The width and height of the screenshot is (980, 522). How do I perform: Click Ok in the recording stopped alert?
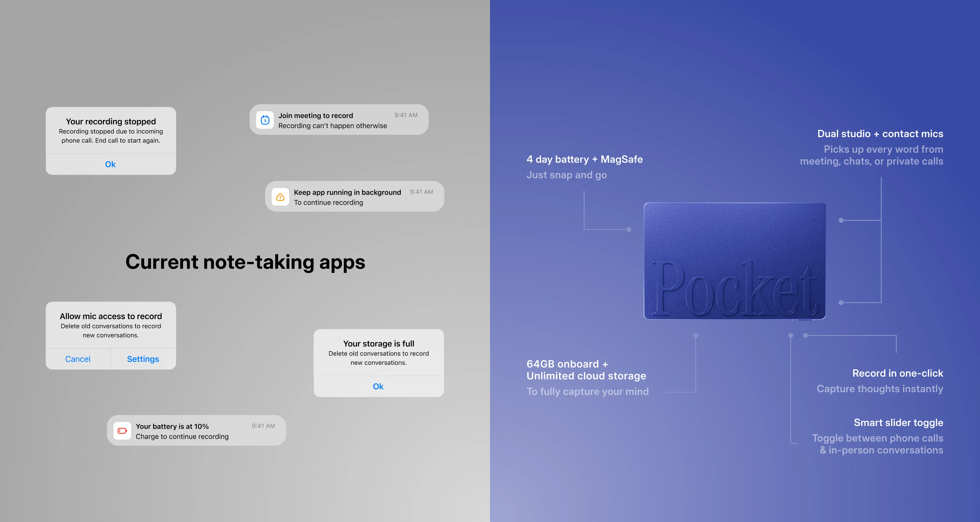coord(110,164)
